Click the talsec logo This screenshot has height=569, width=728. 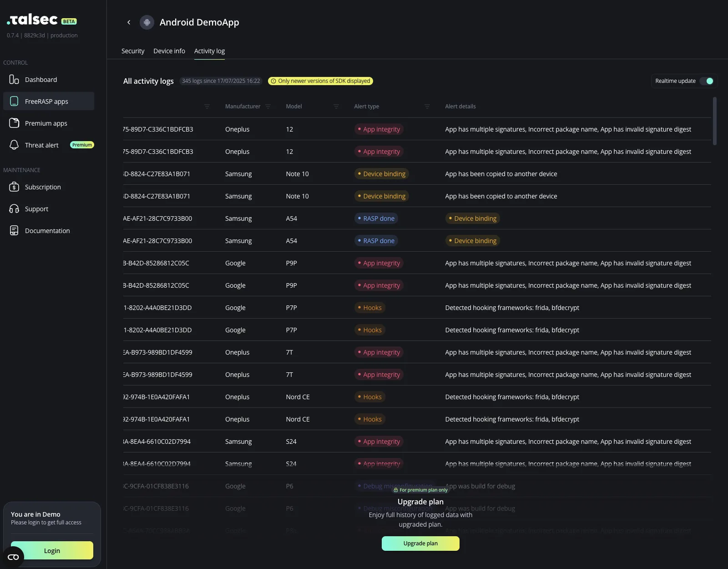(32, 20)
